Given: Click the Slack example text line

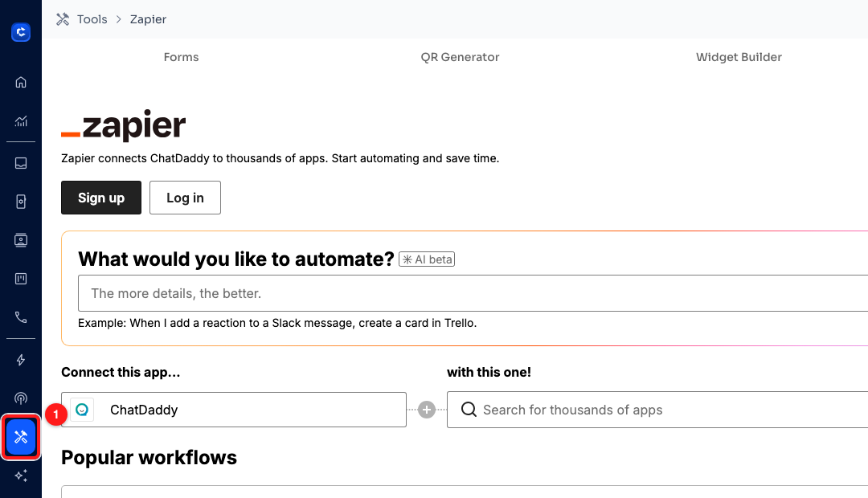Looking at the screenshot, I should click(277, 323).
